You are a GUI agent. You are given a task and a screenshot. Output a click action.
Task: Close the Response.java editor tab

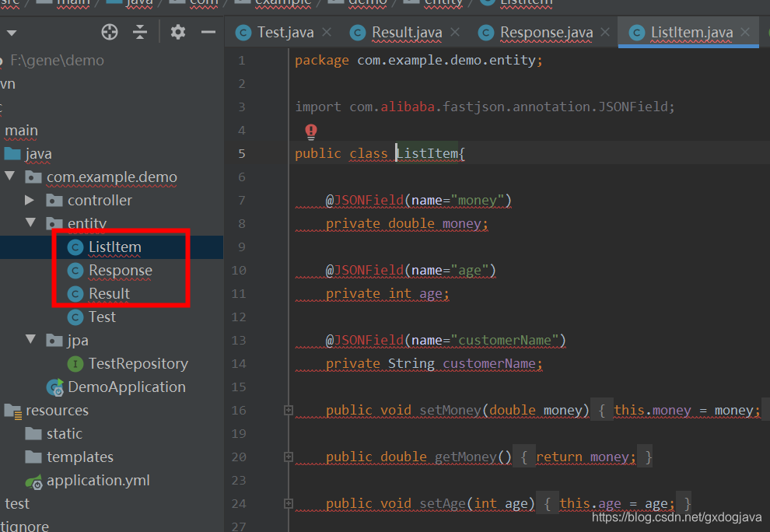coord(605,32)
